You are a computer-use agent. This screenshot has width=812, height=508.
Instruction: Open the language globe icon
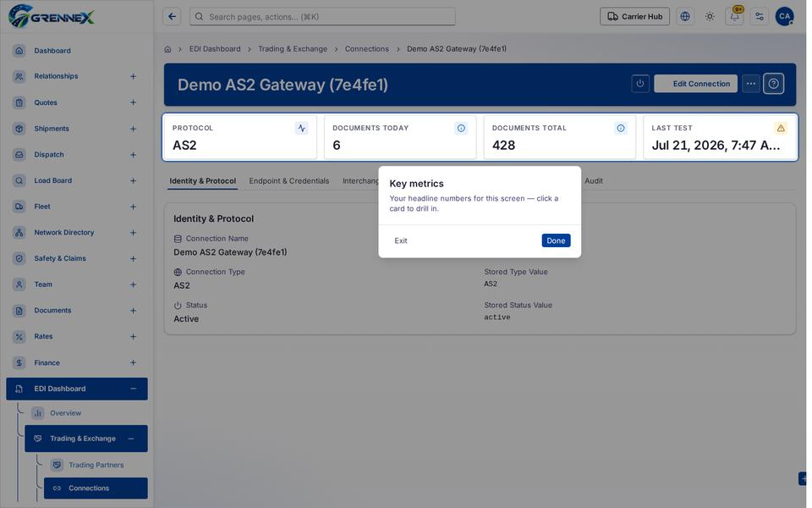point(685,17)
